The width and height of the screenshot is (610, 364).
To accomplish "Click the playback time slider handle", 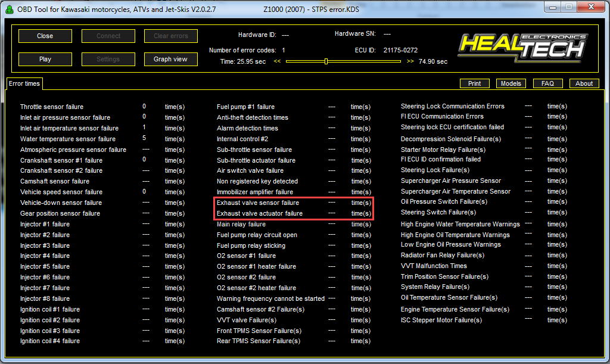I will (x=326, y=61).
